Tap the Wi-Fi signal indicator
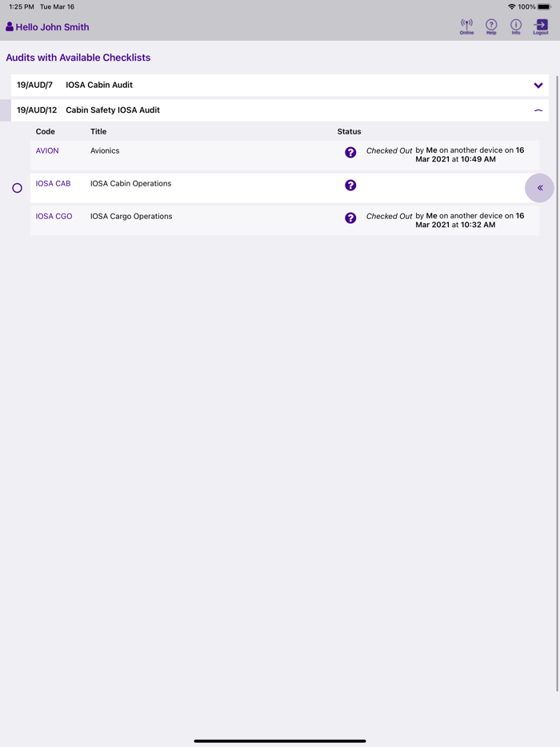This screenshot has width=560, height=747. pyautogui.click(x=513, y=6)
